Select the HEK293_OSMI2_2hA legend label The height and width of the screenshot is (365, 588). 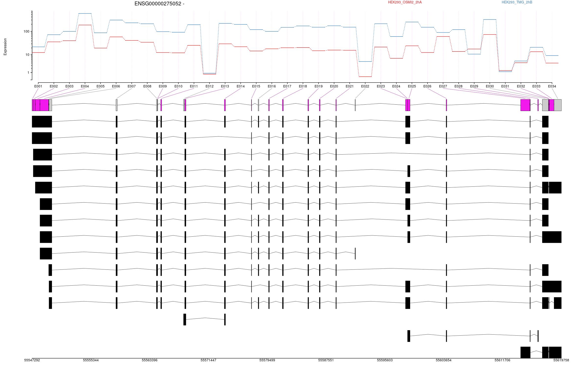tap(405, 2)
